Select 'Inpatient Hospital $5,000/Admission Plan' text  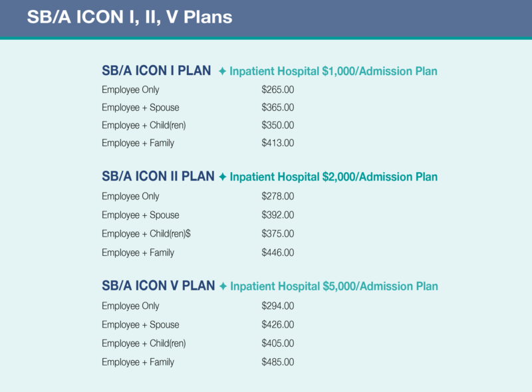[334, 286]
